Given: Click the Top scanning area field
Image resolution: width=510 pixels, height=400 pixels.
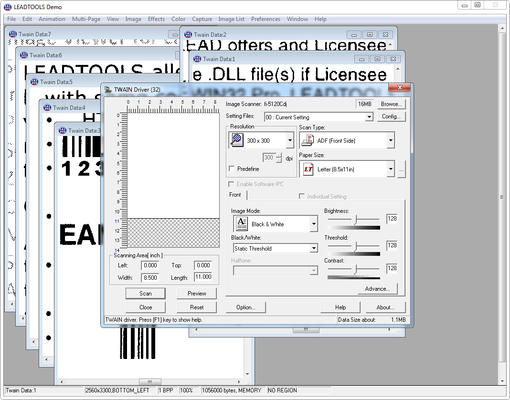Looking at the screenshot, I should (x=203, y=265).
